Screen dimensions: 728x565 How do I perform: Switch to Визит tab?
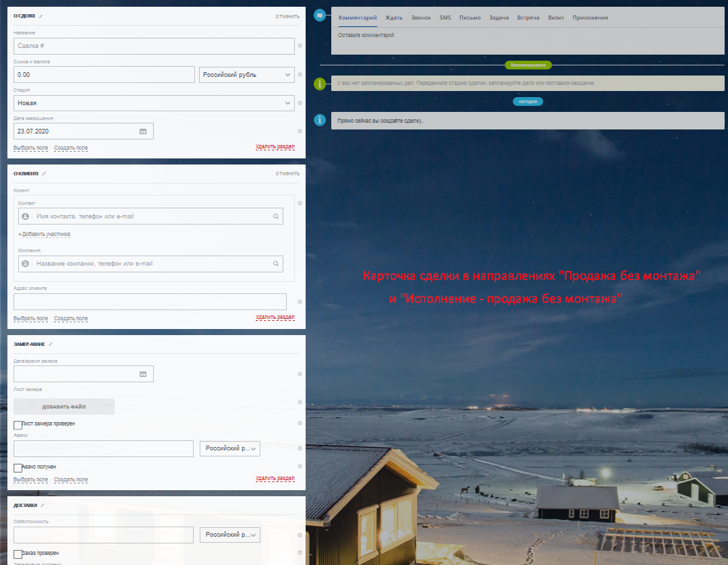pos(556,18)
